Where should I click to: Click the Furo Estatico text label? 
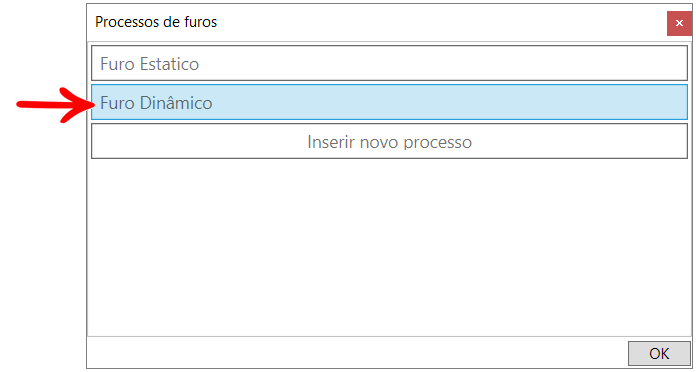(x=150, y=64)
